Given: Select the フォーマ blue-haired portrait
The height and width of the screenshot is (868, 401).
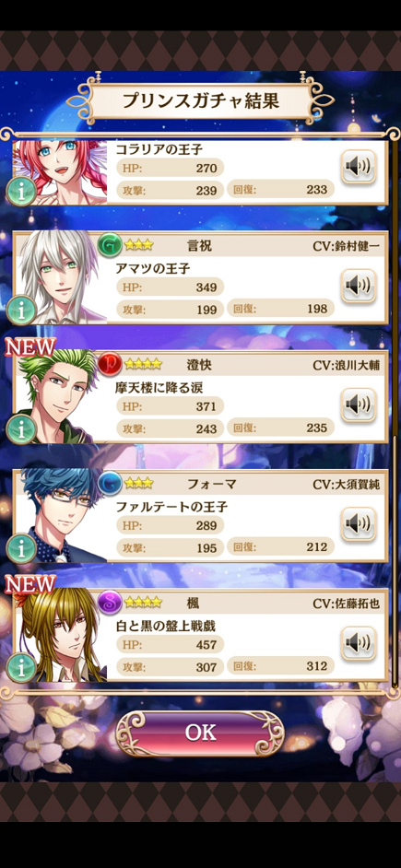Looking at the screenshot, I should pyautogui.click(x=60, y=516).
